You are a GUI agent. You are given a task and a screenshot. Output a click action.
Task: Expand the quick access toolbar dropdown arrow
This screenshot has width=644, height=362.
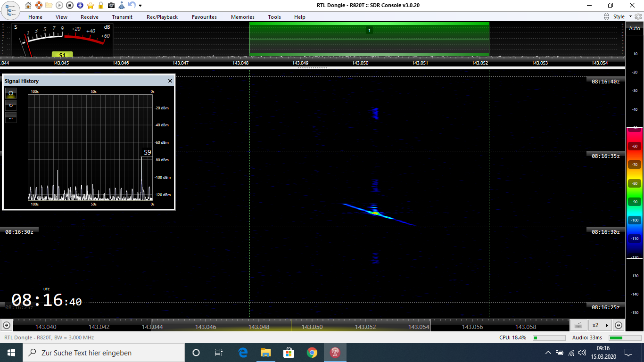140,5
